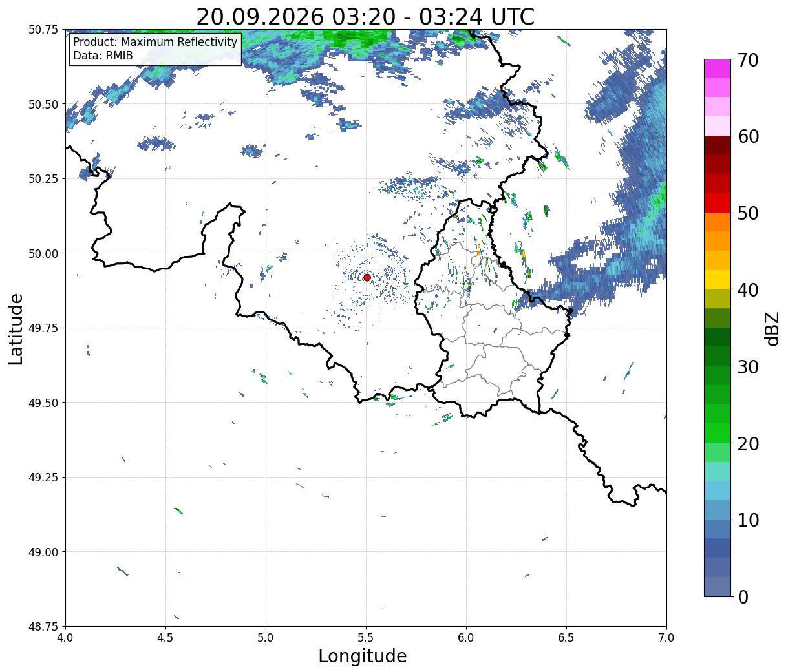The height and width of the screenshot is (672, 788).
Task: Click the dark red 60 dBZ colorbar band
Action: click(x=718, y=145)
